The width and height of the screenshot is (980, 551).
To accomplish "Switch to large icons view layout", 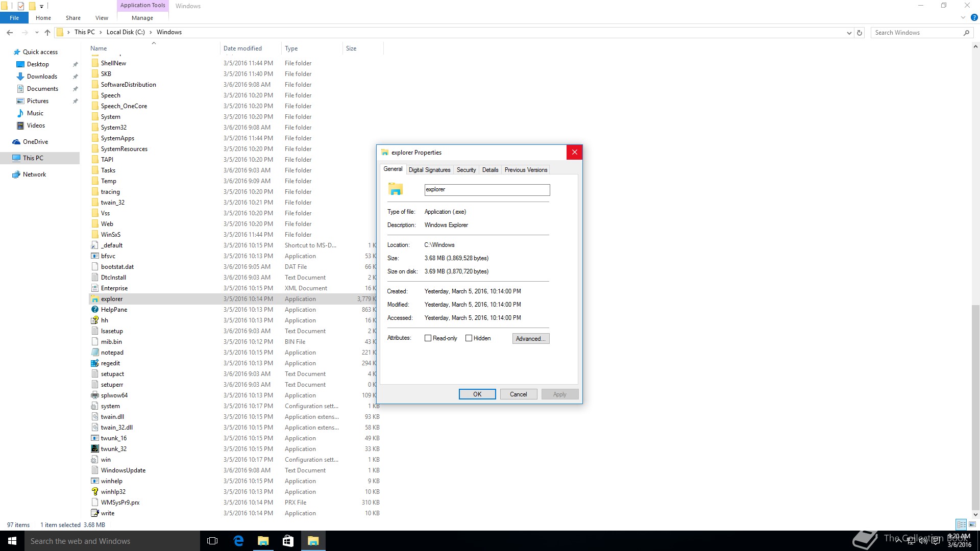I will [972, 524].
